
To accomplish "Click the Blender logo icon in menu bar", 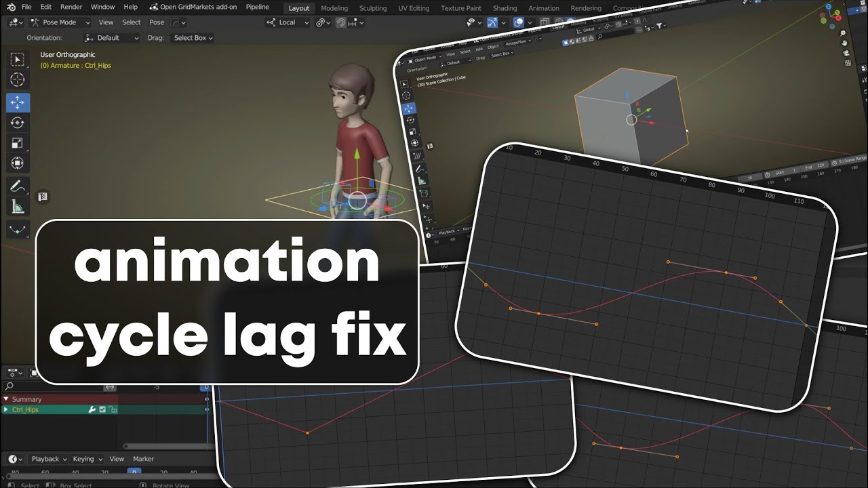I will click(12, 7).
